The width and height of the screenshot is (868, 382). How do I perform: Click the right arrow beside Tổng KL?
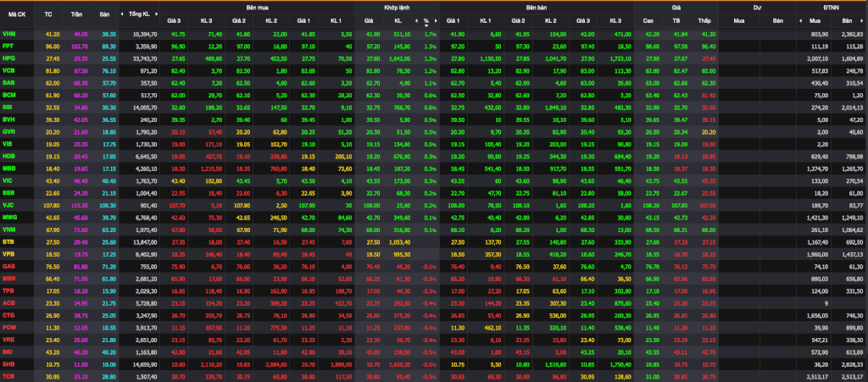click(x=158, y=14)
